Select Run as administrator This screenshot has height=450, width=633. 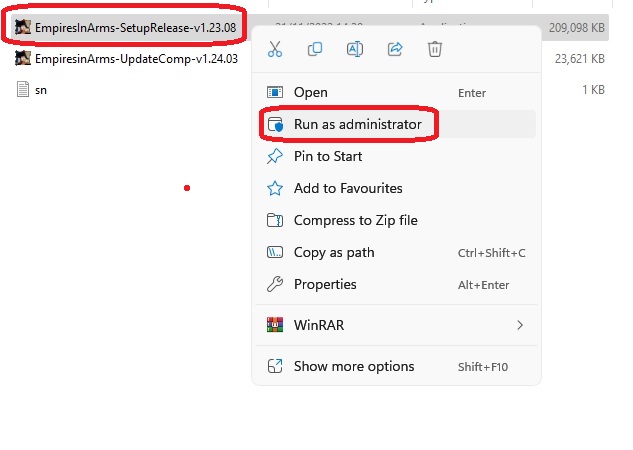396,124
